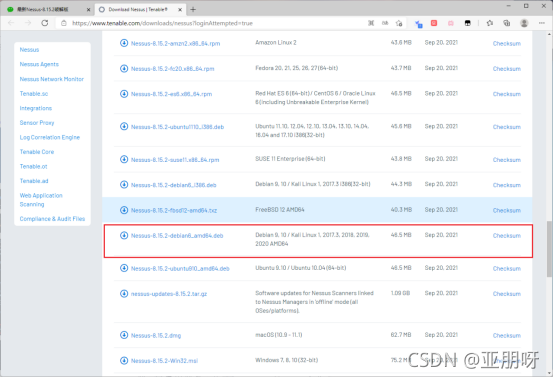Open the browser settings ellipsis menu
The width and height of the screenshot is (554, 378).
(542, 23)
